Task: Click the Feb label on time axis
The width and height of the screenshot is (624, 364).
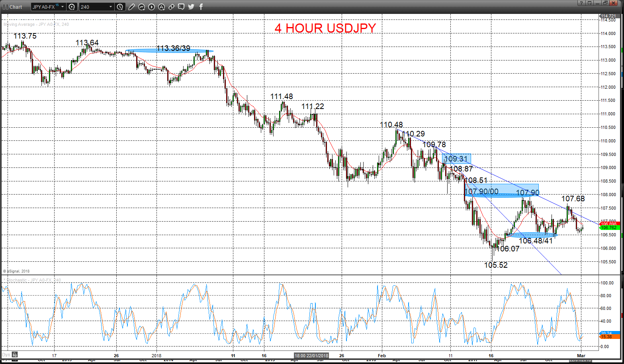Action: 381,355
